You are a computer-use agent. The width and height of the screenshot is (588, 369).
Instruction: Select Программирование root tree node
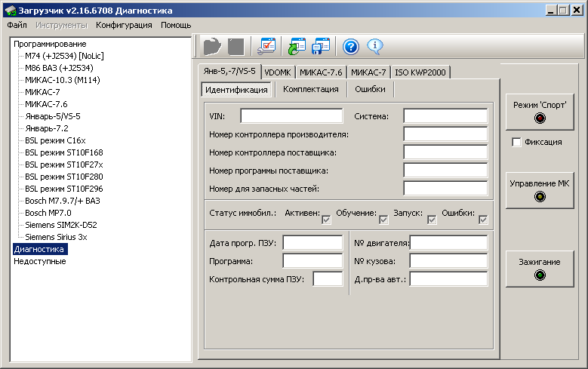coord(49,44)
